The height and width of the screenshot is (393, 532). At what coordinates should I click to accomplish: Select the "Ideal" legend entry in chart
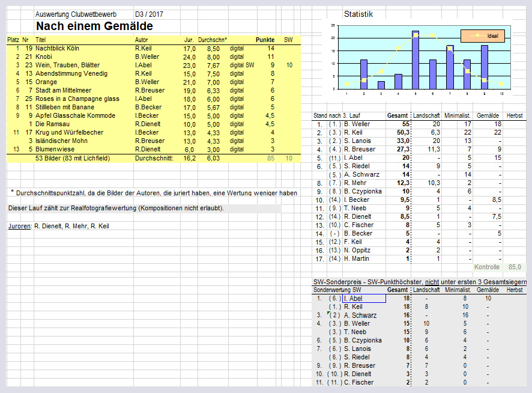[483, 35]
